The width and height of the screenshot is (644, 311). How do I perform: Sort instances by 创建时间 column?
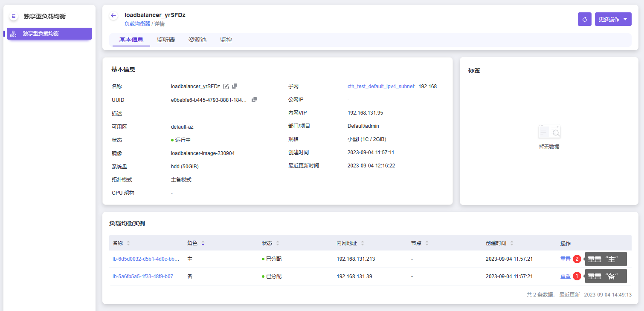point(512,243)
